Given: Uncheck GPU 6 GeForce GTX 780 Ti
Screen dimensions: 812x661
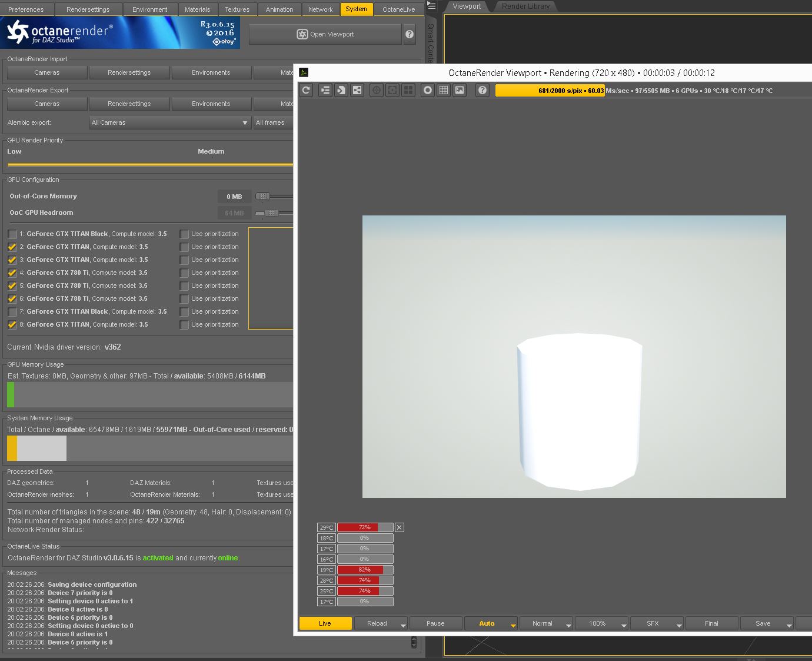Looking at the screenshot, I should click(12, 298).
